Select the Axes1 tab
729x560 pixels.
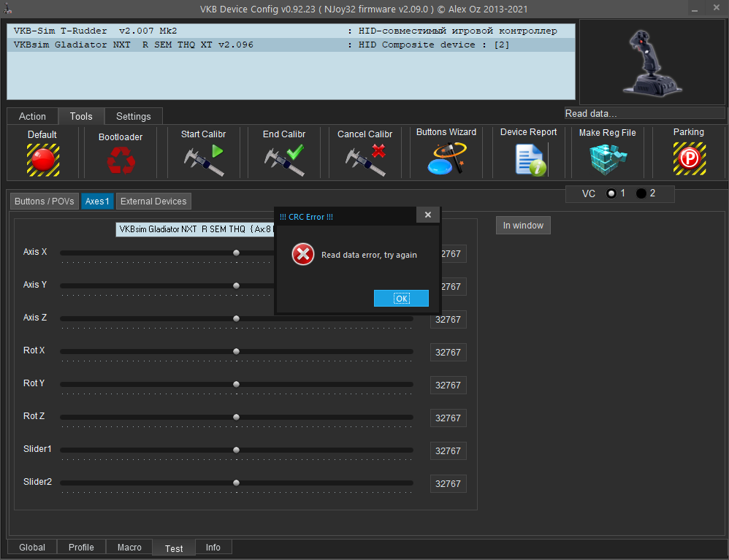(x=97, y=202)
